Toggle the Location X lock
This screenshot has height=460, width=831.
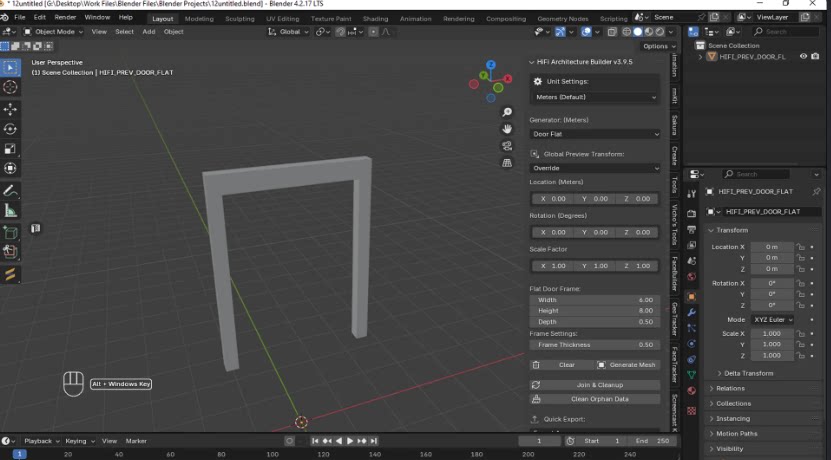800,247
